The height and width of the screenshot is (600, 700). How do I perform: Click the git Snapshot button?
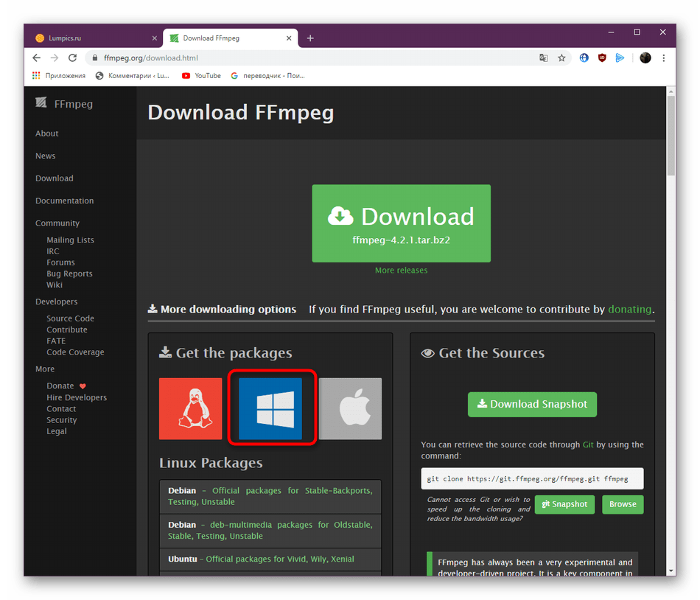(x=564, y=504)
